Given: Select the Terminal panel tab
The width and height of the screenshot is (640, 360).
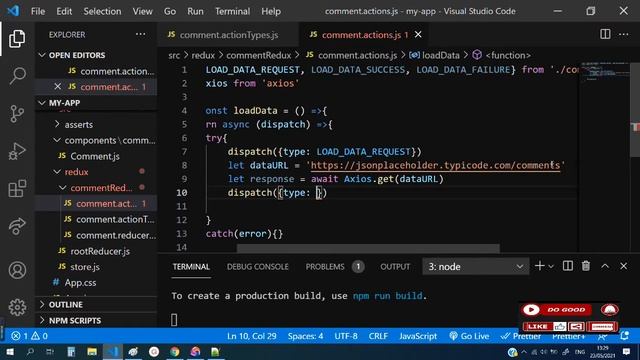Looking at the screenshot, I should [x=191, y=267].
